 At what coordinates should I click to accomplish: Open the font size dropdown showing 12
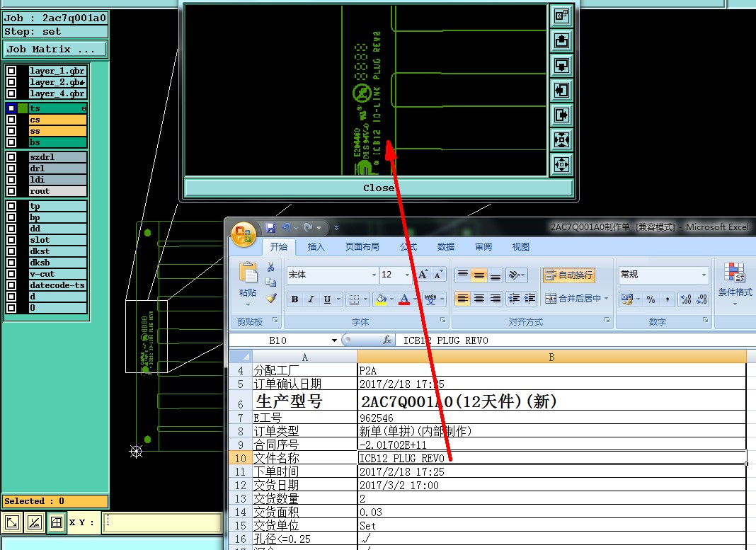click(408, 275)
